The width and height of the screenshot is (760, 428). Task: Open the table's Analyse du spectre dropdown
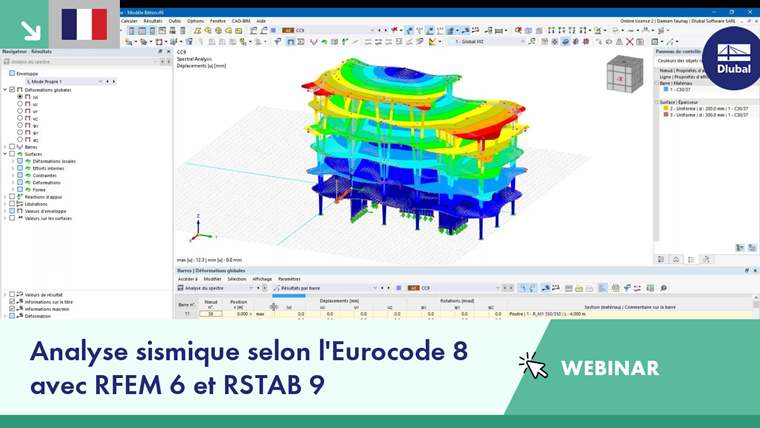tap(251, 288)
